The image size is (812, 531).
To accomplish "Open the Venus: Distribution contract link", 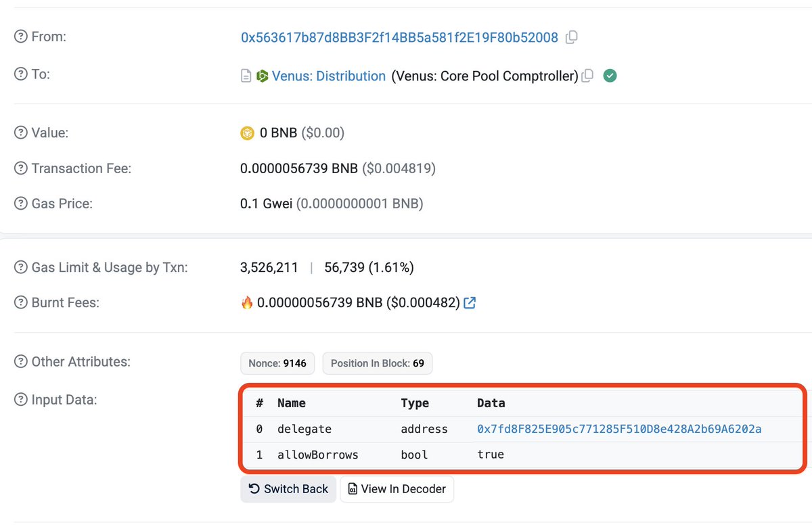I will pyautogui.click(x=329, y=76).
